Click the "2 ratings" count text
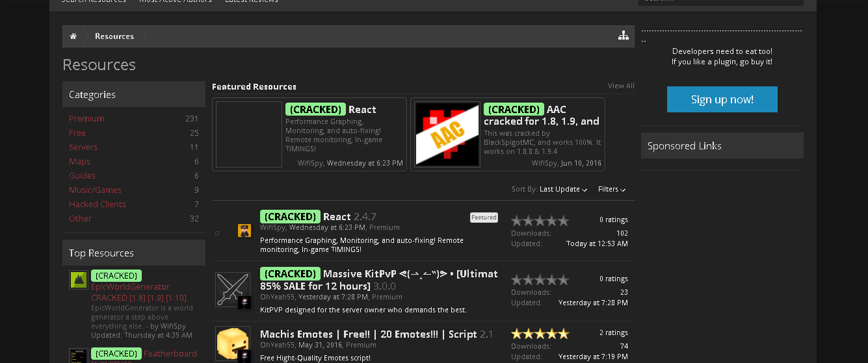Screen dimensions: 868x363 pyautogui.click(x=614, y=332)
